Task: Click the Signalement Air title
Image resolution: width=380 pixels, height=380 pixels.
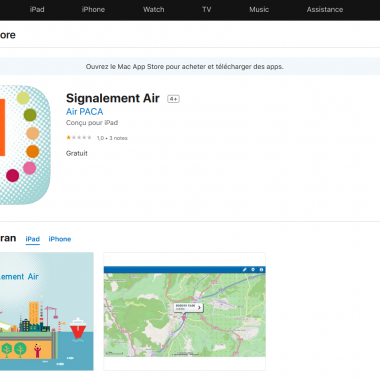Action: pos(113,98)
